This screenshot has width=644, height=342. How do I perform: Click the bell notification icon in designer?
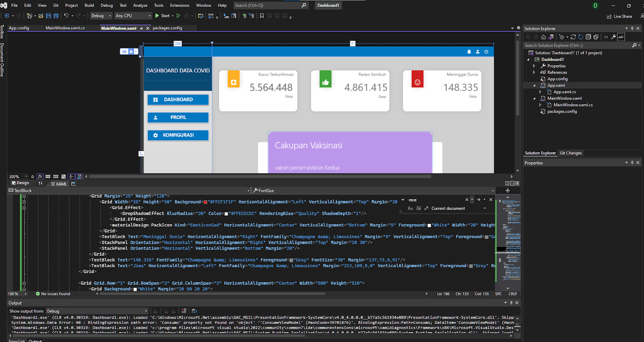coord(469,52)
